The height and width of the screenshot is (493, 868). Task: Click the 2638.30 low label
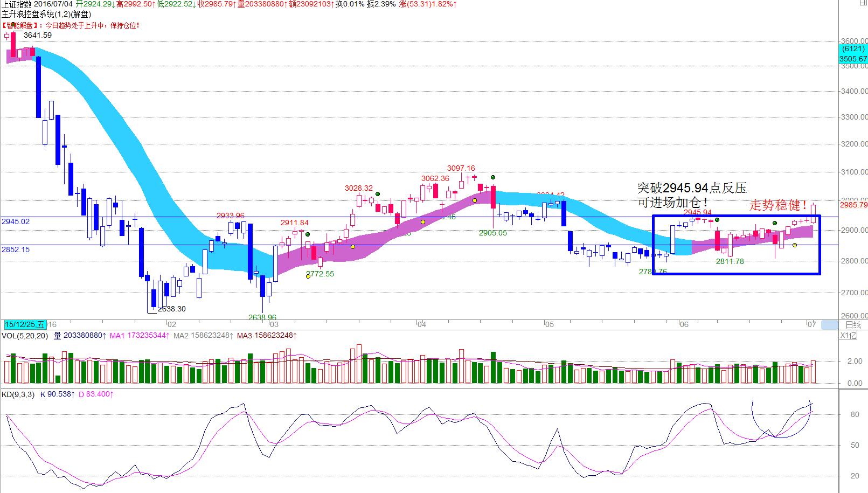[171, 309]
